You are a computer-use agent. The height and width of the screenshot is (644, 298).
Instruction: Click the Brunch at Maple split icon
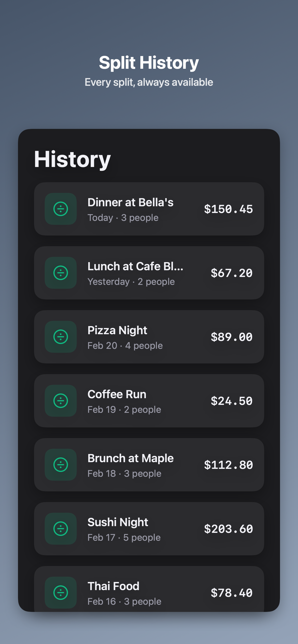(61, 465)
